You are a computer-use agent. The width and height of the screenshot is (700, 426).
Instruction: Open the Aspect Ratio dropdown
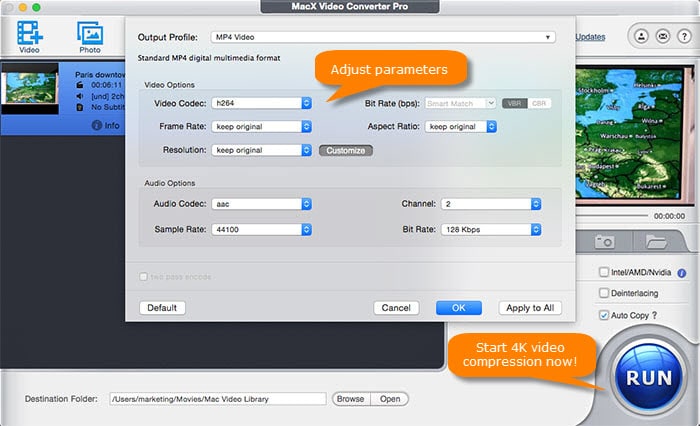pyautogui.click(x=461, y=127)
